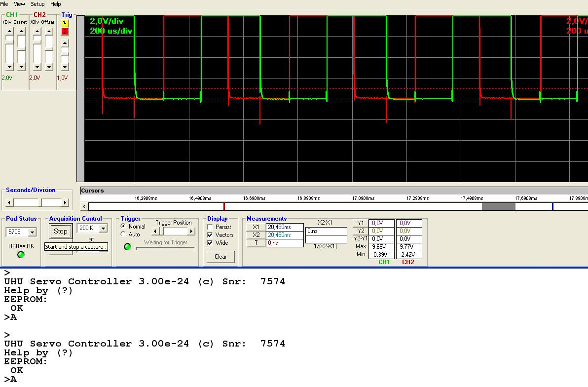
Task: Click CH2 Min value -2,42V
Action: tap(409, 255)
